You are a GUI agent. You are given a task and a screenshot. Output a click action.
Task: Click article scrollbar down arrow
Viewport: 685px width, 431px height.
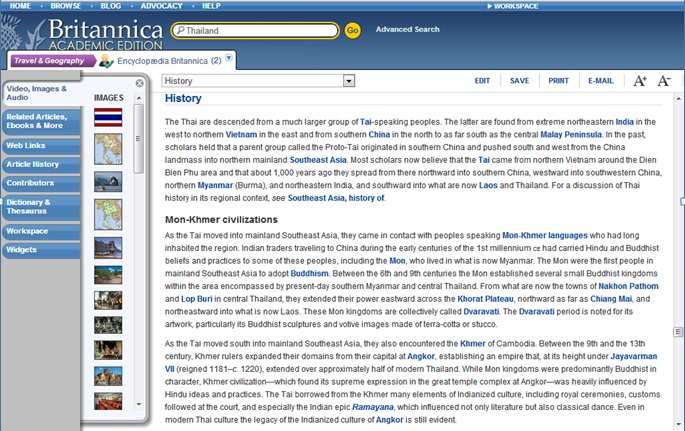[678, 424]
